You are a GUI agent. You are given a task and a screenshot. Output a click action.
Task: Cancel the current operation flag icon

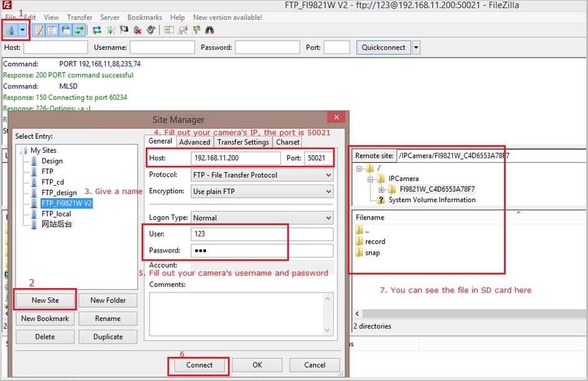[124, 30]
